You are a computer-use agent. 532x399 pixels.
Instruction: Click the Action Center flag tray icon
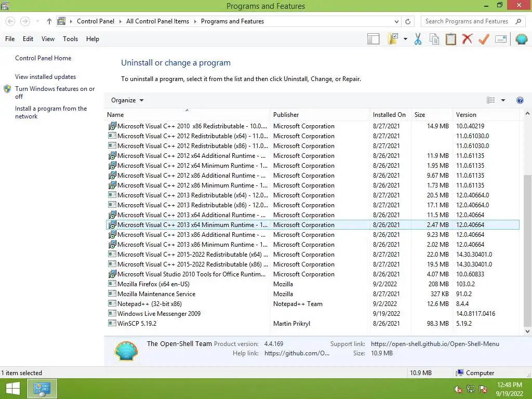click(x=483, y=389)
